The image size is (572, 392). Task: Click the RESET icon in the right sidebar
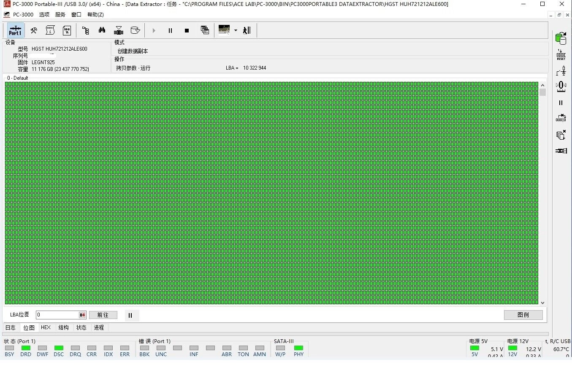[561, 55]
